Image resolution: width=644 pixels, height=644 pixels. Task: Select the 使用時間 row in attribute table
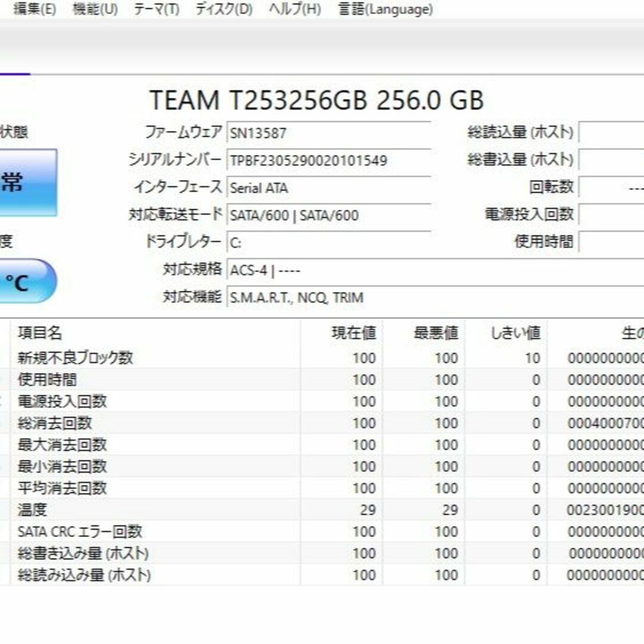pos(322,379)
